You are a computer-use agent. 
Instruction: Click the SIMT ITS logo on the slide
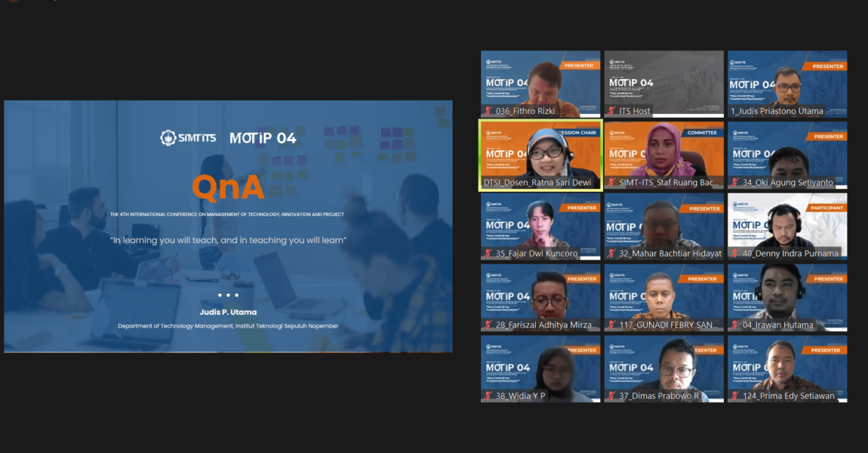click(x=188, y=138)
